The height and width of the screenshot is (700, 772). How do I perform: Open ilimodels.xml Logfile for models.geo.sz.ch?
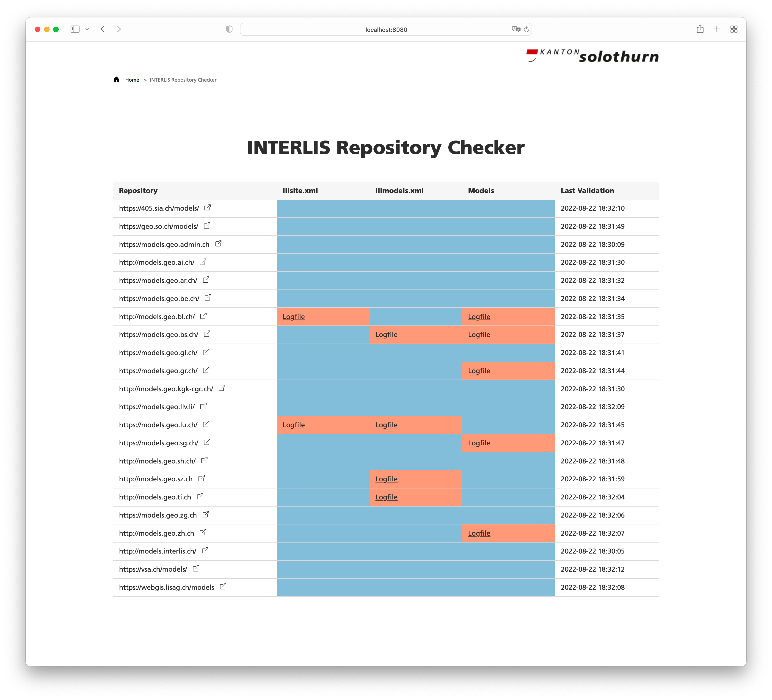pyautogui.click(x=386, y=479)
